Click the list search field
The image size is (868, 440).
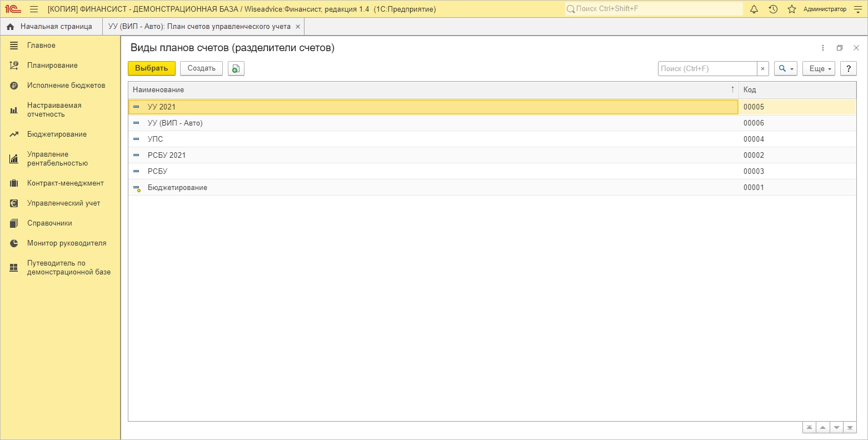click(x=707, y=68)
